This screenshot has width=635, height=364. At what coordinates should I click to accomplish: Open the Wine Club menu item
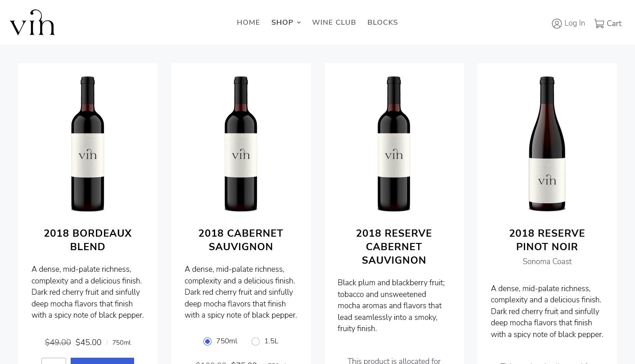click(334, 22)
